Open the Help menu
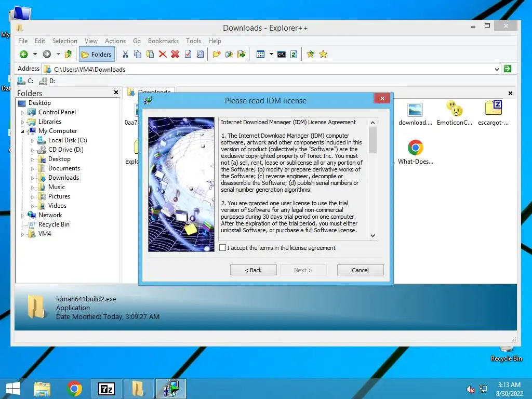Viewport: 532px width, 399px height. 215,41
